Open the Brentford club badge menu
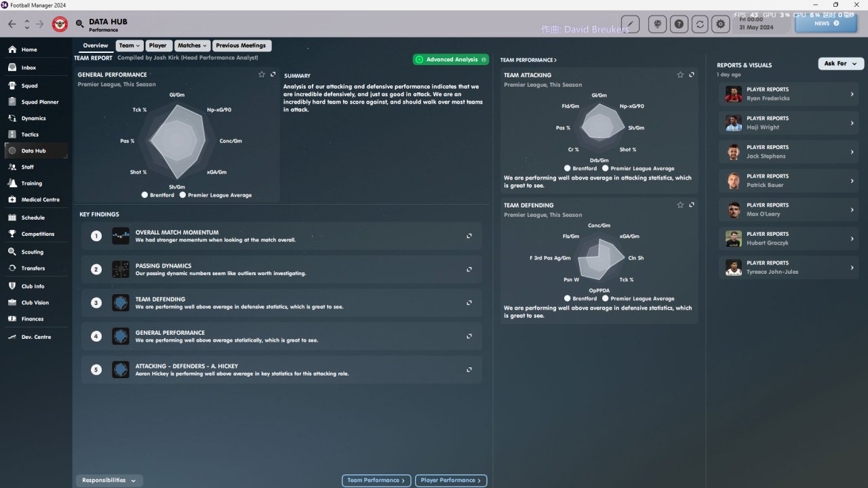 tap(60, 24)
